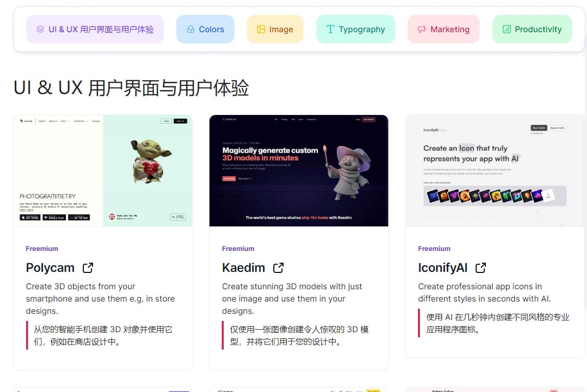Screen dimensions: 587x392
Task: Open external link icon beside IconifyAI
Action: point(481,268)
